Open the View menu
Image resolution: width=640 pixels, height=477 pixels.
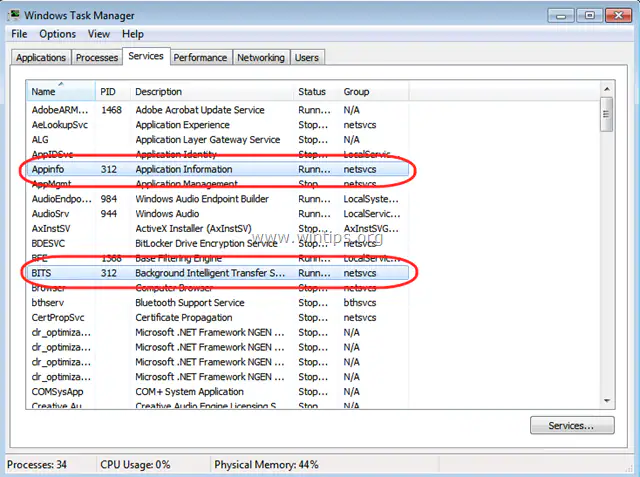click(x=99, y=34)
